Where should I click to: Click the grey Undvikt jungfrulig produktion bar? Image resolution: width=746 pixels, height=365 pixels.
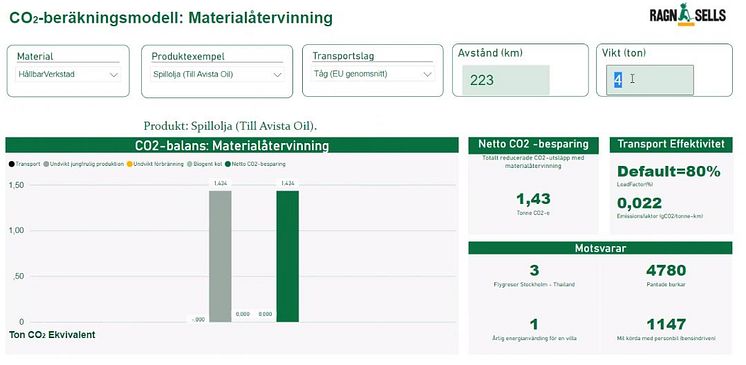point(220,256)
